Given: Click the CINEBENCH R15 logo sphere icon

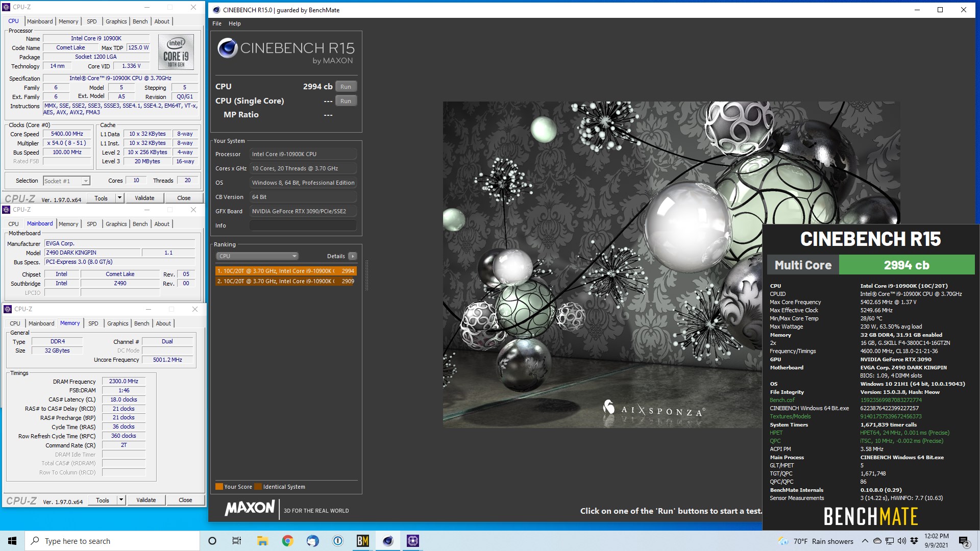Looking at the screenshot, I should click(x=228, y=48).
